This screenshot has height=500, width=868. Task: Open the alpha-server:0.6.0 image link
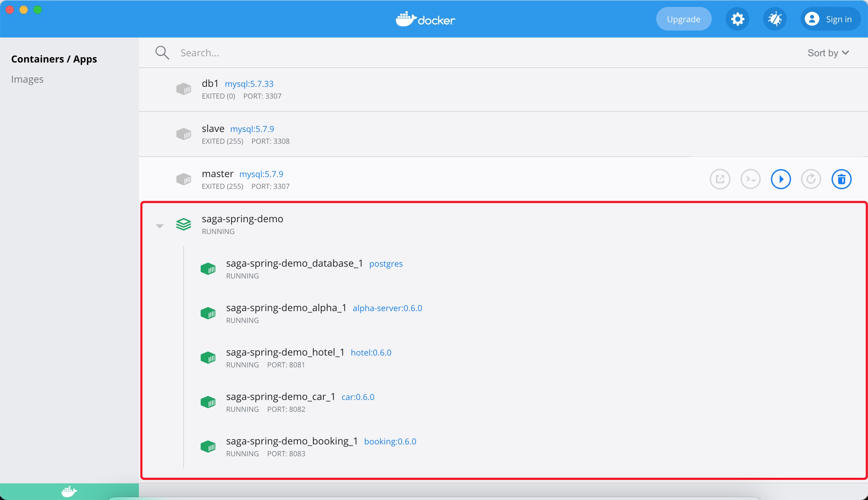387,308
